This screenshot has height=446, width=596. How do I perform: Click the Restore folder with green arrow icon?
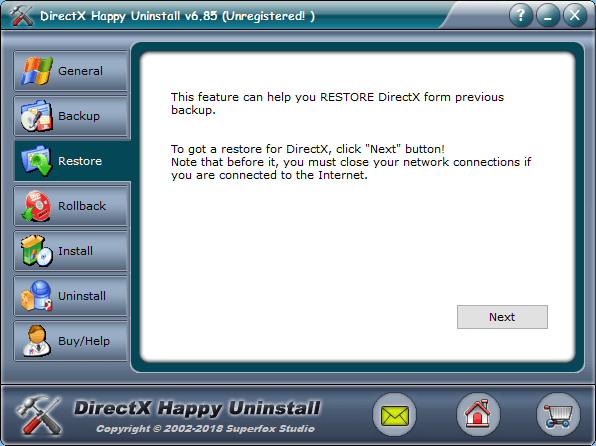tap(36, 161)
